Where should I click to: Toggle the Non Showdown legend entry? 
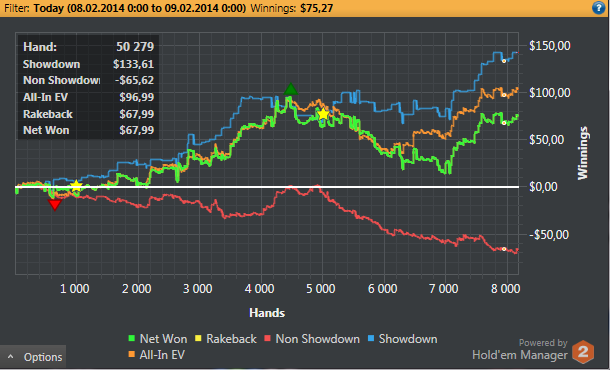pyautogui.click(x=312, y=339)
